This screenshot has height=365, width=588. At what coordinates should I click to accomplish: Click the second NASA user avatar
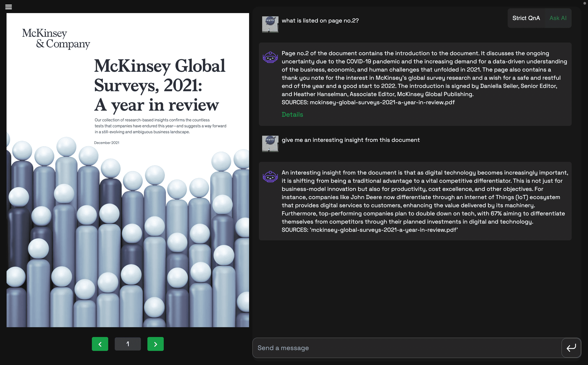click(270, 144)
